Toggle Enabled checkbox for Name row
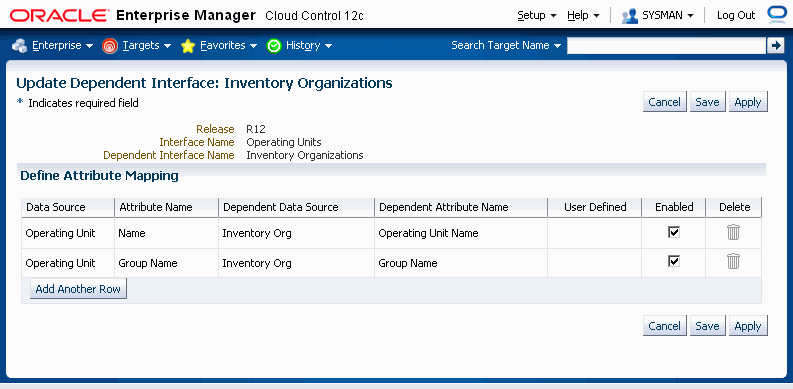793x389 pixels. coord(674,232)
